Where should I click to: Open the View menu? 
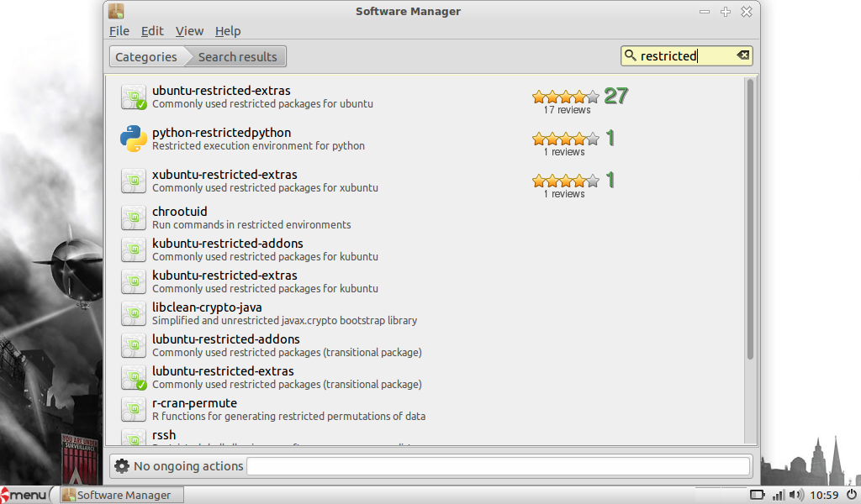(x=189, y=31)
